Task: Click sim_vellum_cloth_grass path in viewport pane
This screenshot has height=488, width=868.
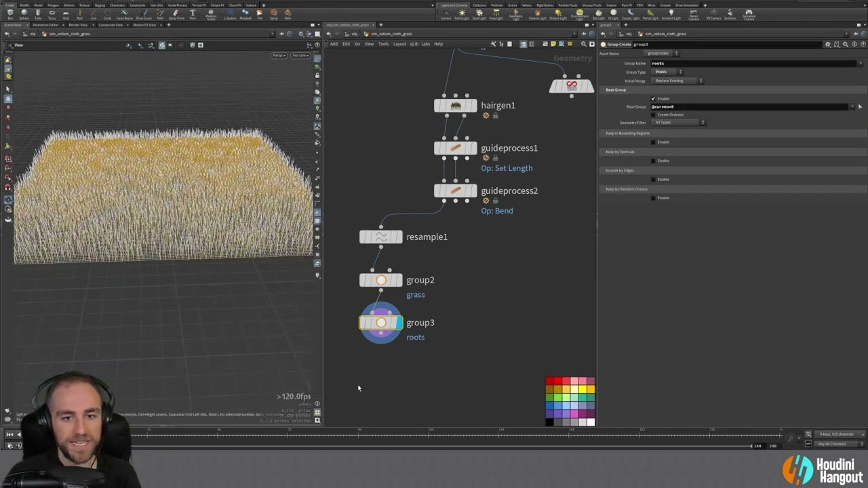Action: (x=71, y=34)
